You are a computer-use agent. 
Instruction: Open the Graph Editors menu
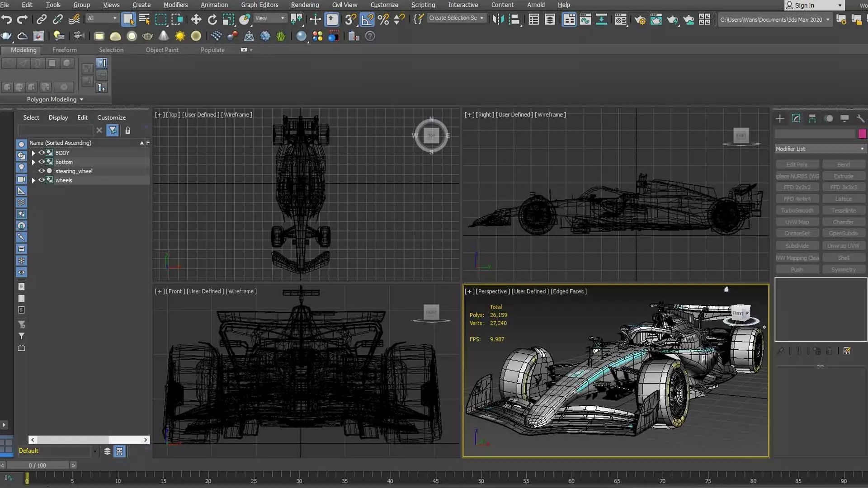(259, 5)
